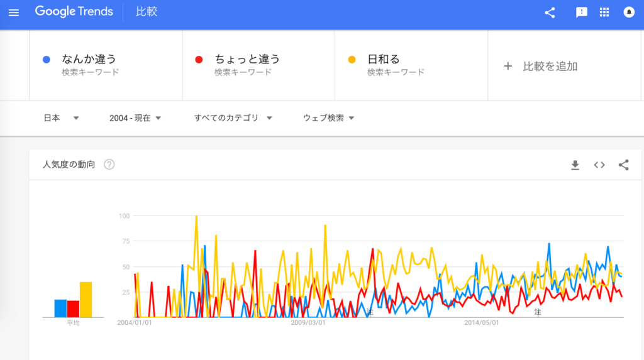Image resolution: width=644 pixels, height=360 pixels.
Task: Open the hamburger main menu
Action: (x=14, y=13)
